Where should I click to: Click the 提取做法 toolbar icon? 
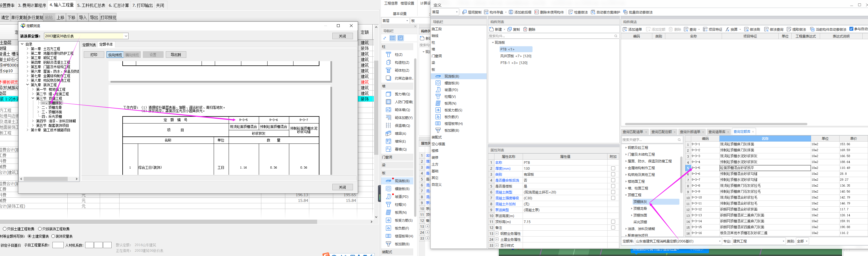pyautogui.click(x=789, y=29)
